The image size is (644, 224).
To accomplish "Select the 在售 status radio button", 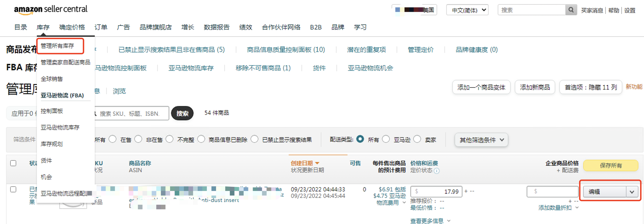I will pos(112,139).
